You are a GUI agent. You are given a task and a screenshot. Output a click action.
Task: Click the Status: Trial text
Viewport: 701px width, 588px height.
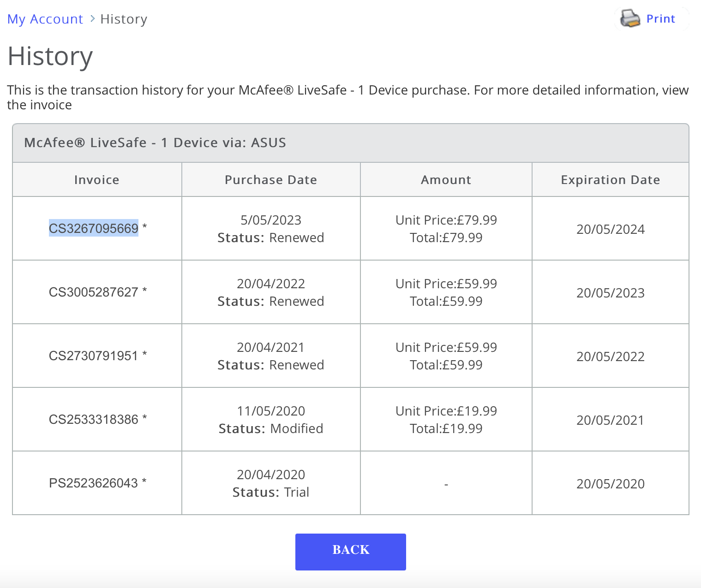271,492
